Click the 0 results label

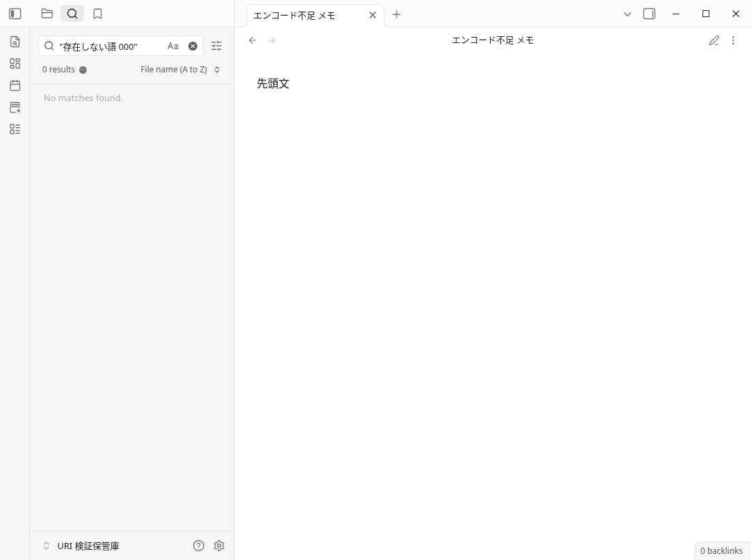coord(59,70)
